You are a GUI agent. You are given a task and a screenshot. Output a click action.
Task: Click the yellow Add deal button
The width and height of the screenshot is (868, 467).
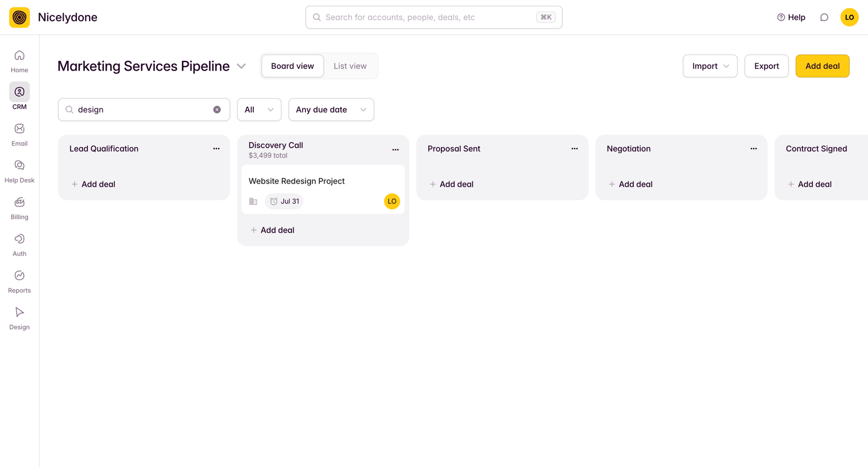pos(823,66)
